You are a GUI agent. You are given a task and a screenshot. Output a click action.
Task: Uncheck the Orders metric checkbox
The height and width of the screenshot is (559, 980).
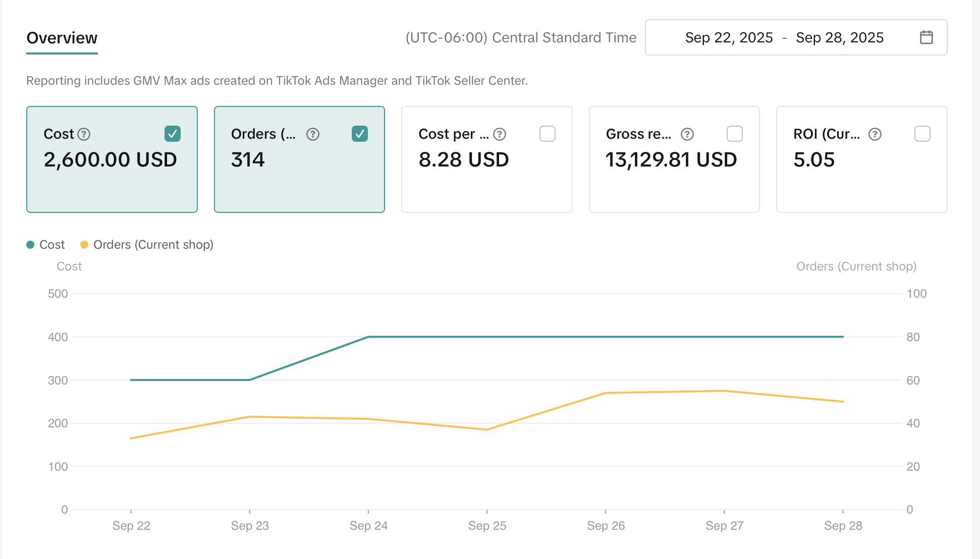(360, 134)
